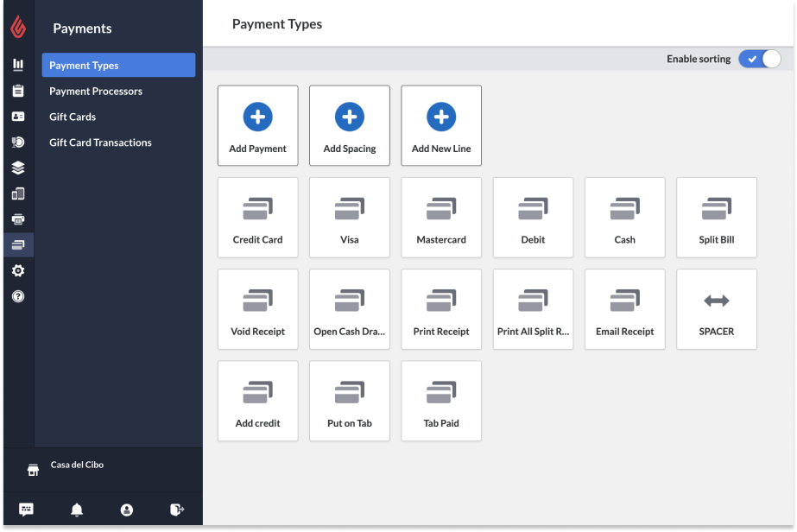Open the Tab Paid tile
Image resolution: width=797 pixels, height=532 pixels.
tap(441, 401)
